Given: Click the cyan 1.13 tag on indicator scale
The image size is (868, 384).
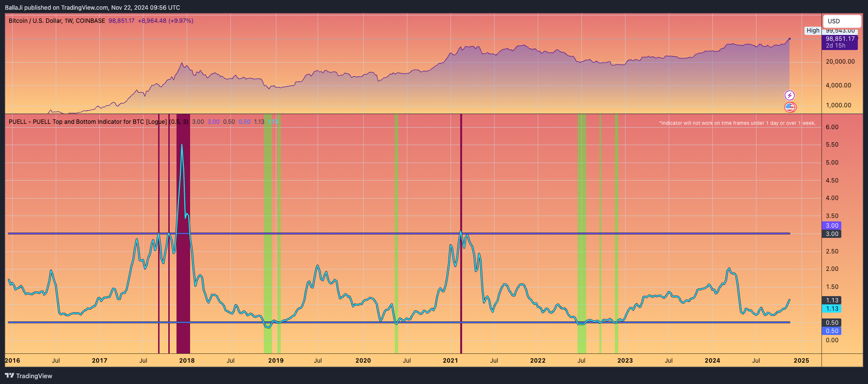Looking at the screenshot, I should 832,309.
